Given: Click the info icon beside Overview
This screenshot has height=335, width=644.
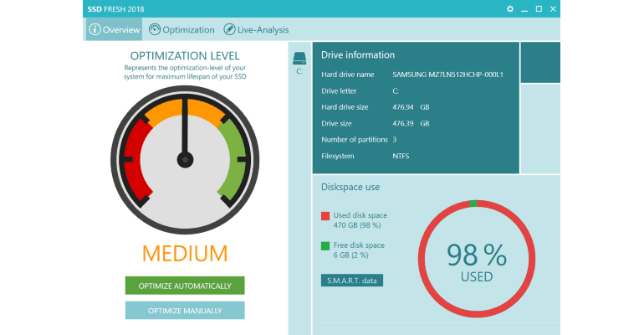Looking at the screenshot, I should click(95, 29).
